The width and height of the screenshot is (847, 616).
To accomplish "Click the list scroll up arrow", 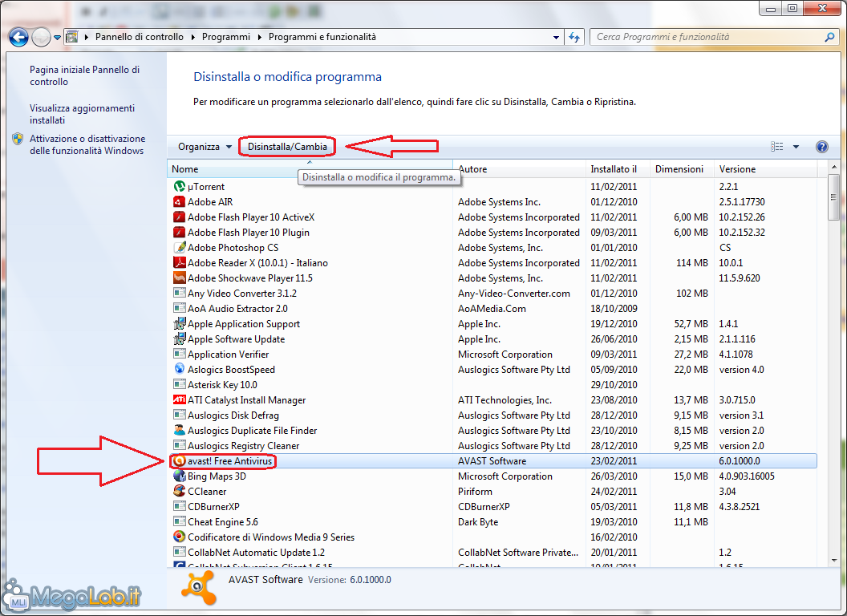I will 833,168.
